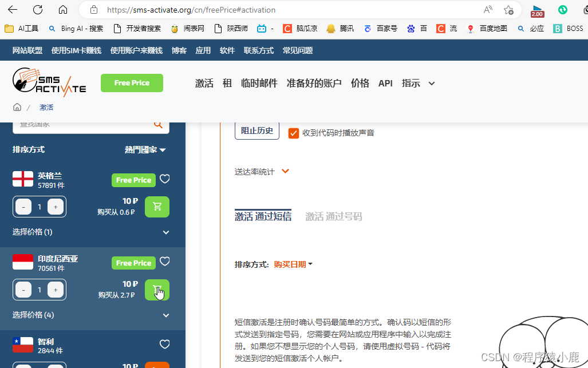588x368 pixels.
Task: Go to browser home page icon
Action: (x=63, y=10)
